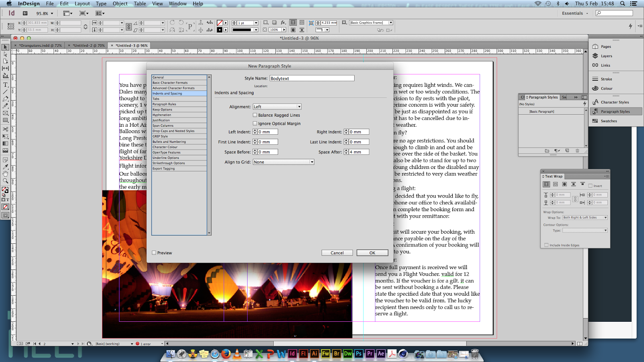Screen dimensions: 644x362
Task: Select Bullets and Numbering category
Action: pyautogui.click(x=179, y=142)
